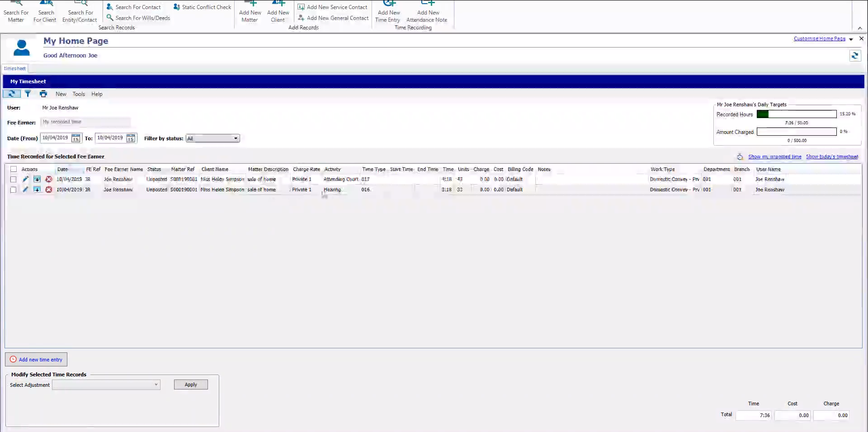868x432 pixels.
Task: Switch to the timesheet tab
Action: coord(15,68)
